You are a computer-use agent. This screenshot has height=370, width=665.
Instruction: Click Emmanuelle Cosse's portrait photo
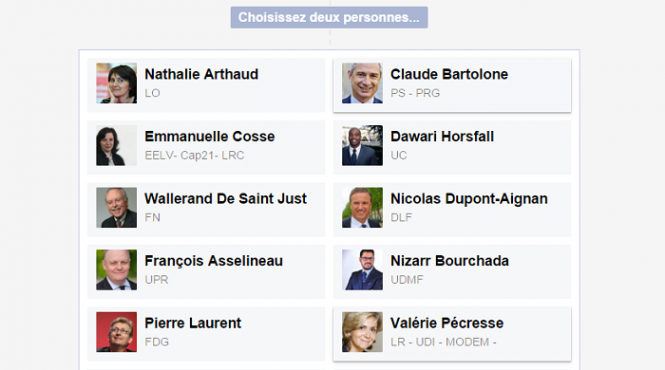pos(117,146)
